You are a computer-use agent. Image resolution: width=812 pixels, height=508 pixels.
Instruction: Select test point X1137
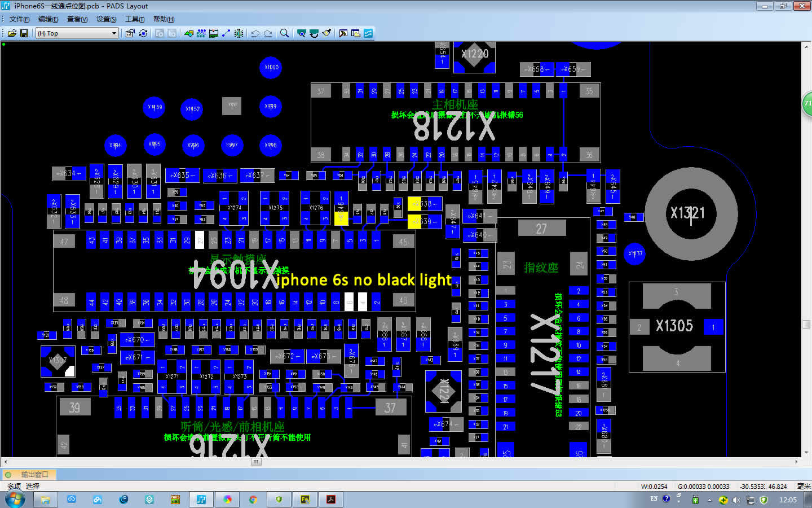(x=636, y=253)
